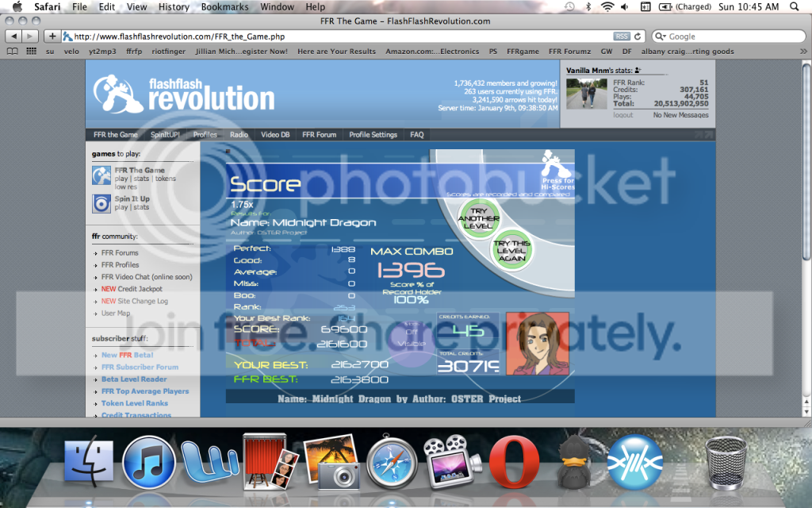812x508 pixels.
Task: Open the Time Machine status menu
Action: [570, 6]
